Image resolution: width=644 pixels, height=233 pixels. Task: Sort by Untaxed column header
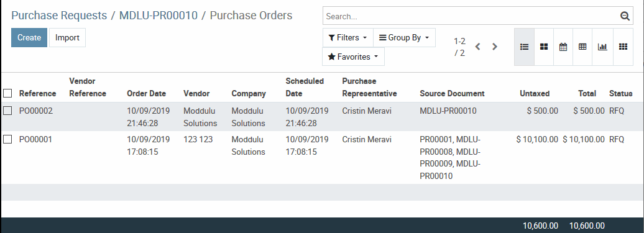point(535,94)
